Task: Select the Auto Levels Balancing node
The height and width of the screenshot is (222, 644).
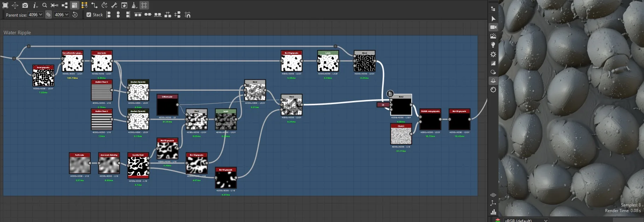Action: coord(109,163)
